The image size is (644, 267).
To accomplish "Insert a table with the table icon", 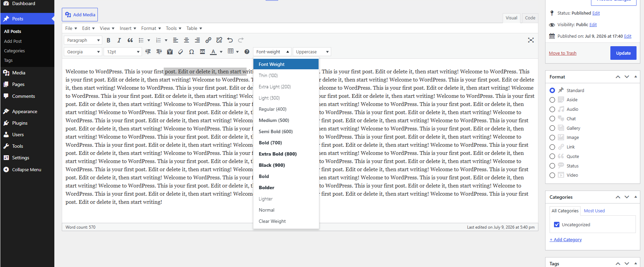I will [231, 51].
